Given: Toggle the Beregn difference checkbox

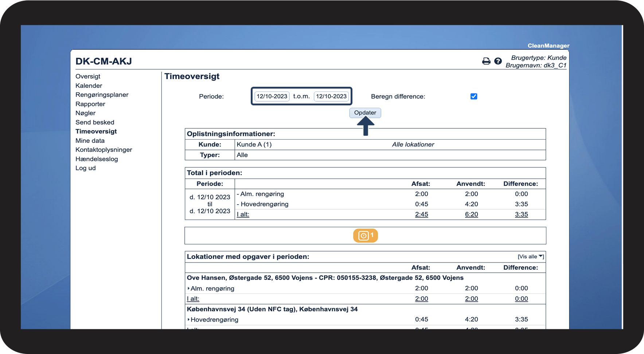Looking at the screenshot, I should [474, 97].
